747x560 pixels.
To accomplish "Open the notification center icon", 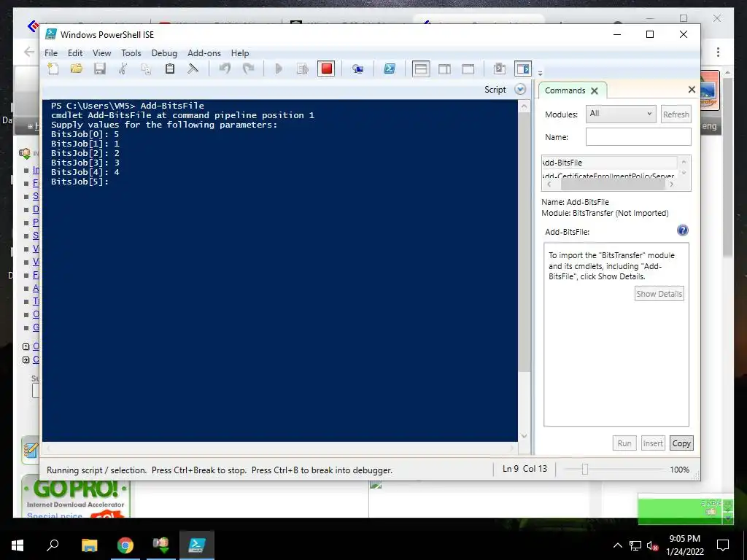I will click(x=723, y=545).
